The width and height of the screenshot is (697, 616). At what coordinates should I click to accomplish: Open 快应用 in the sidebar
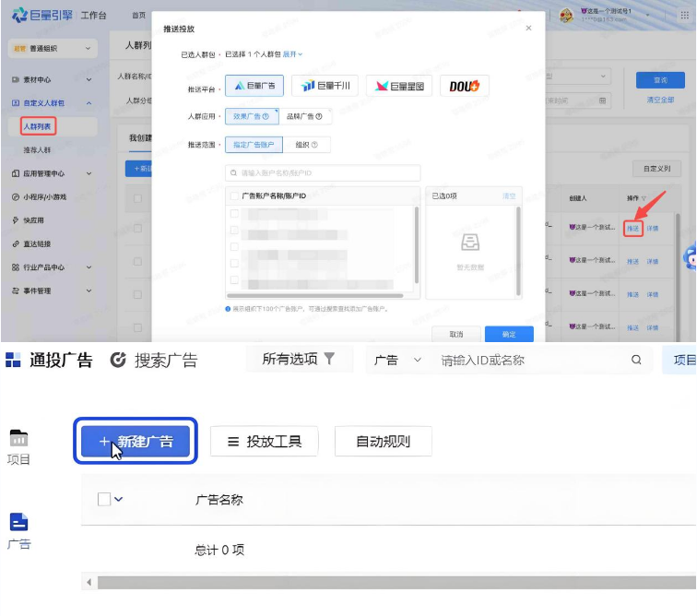33,220
